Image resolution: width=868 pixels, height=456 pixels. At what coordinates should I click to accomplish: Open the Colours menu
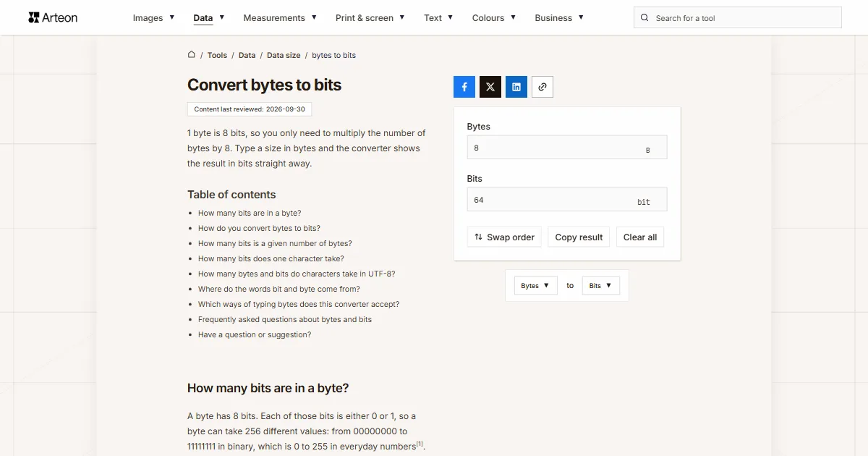(494, 18)
